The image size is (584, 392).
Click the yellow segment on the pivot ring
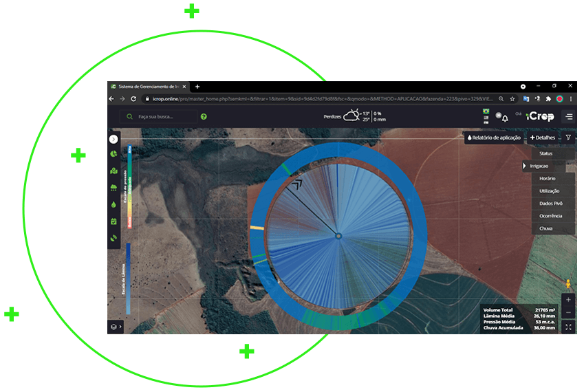[x=257, y=228]
